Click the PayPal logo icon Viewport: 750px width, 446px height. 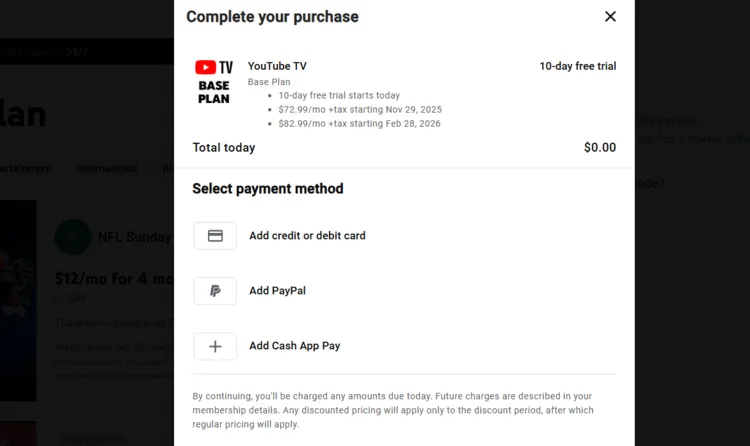[x=215, y=291]
